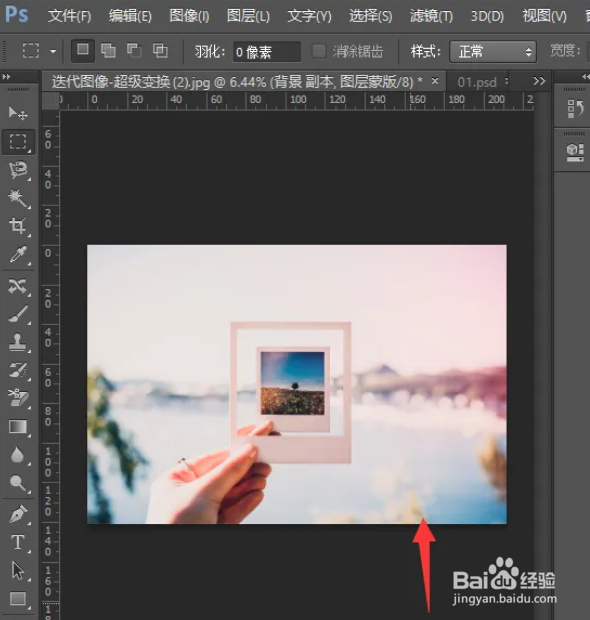The width and height of the screenshot is (590, 620).
Task: Click the Photoshop Ps logo
Action: (x=17, y=15)
